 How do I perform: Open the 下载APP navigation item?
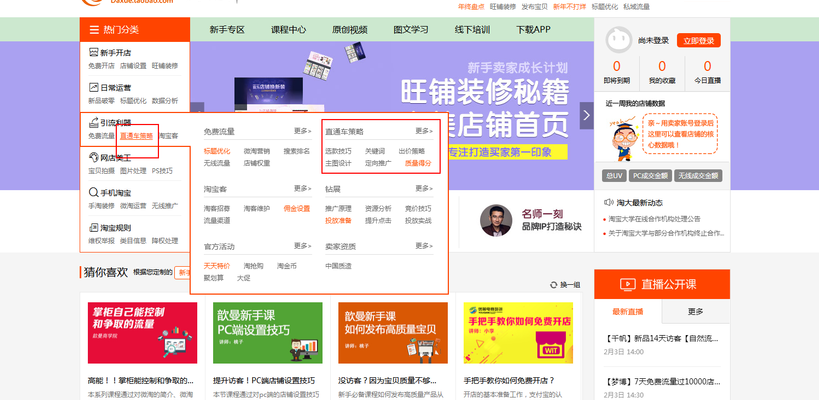[533, 30]
